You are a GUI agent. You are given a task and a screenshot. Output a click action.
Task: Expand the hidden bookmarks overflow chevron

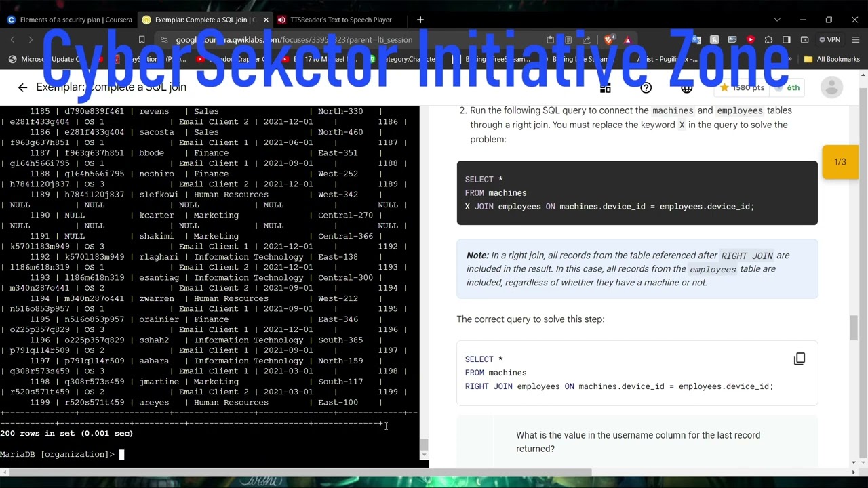[789, 59]
